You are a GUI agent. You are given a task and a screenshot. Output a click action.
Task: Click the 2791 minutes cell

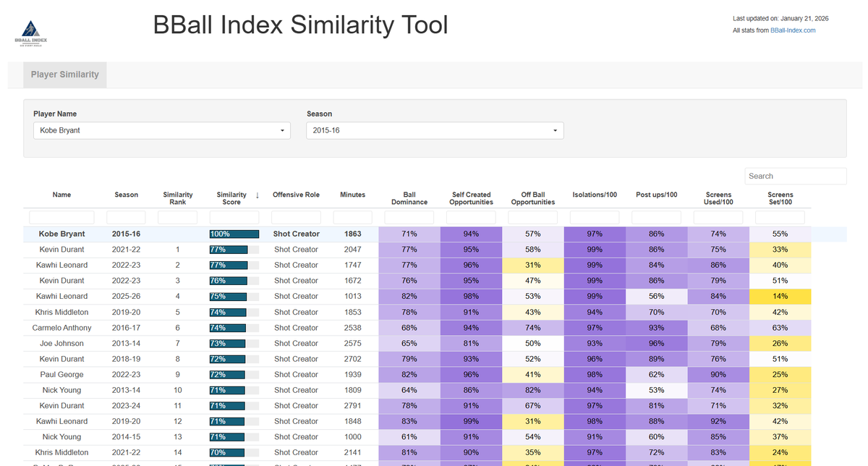click(x=353, y=406)
